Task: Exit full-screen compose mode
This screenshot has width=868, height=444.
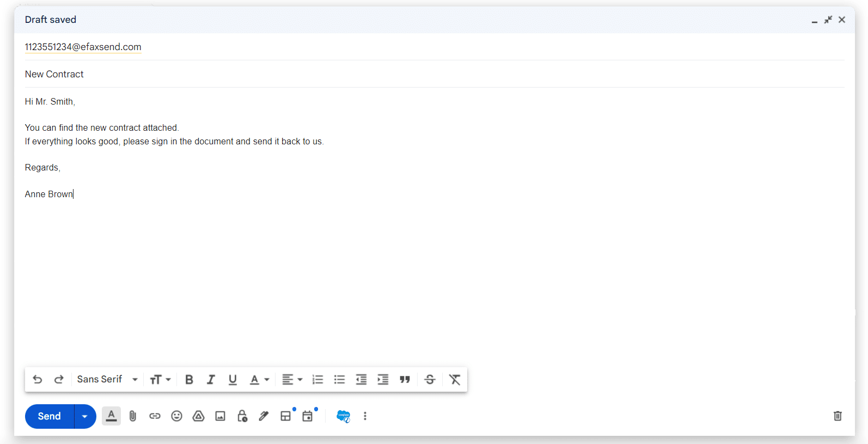Action: click(x=828, y=20)
